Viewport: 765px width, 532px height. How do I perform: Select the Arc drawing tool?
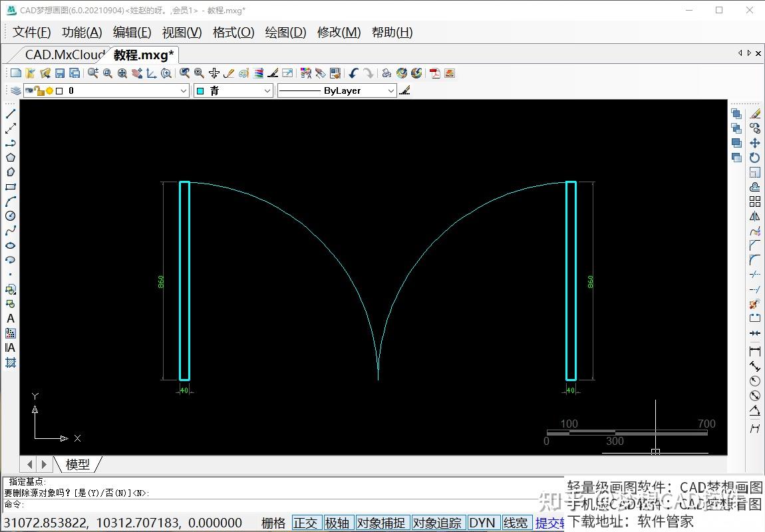pos(10,201)
